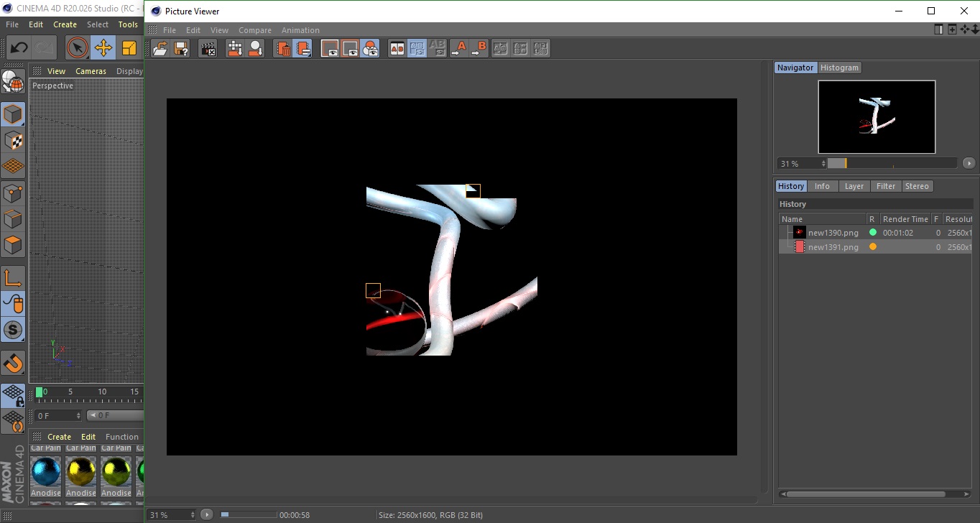This screenshot has width=980, height=523.
Task: Switch to the Info tab
Action: coord(822,186)
